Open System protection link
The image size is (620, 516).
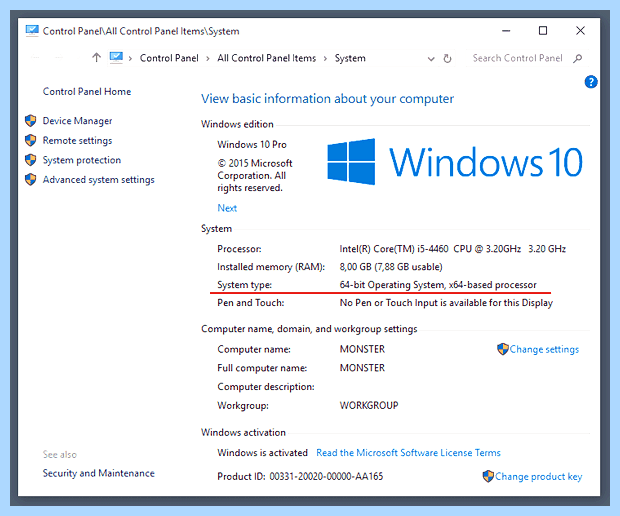click(x=82, y=160)
